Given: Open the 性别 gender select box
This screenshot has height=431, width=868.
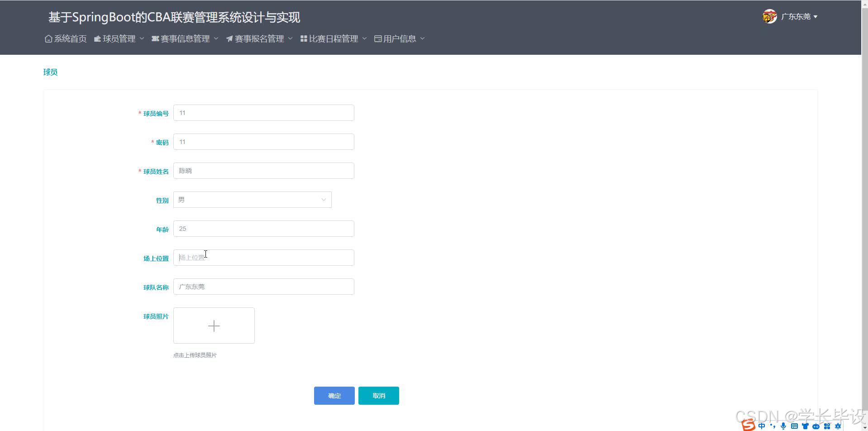Looking at the screenshot, I should [253, 200].
